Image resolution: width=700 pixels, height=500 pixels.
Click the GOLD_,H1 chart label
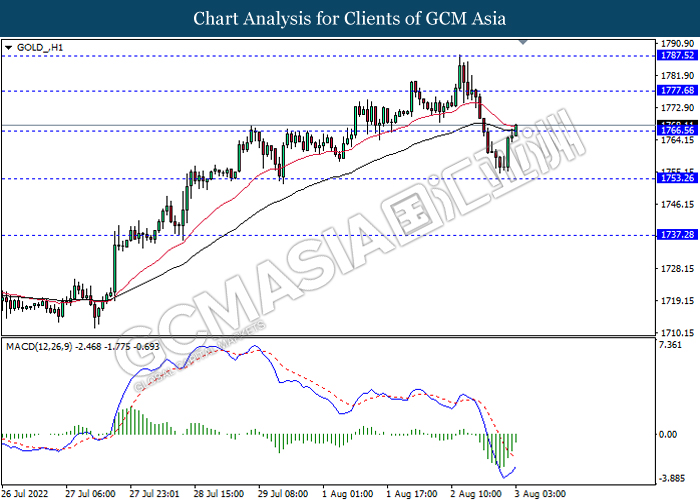point(40,47)
